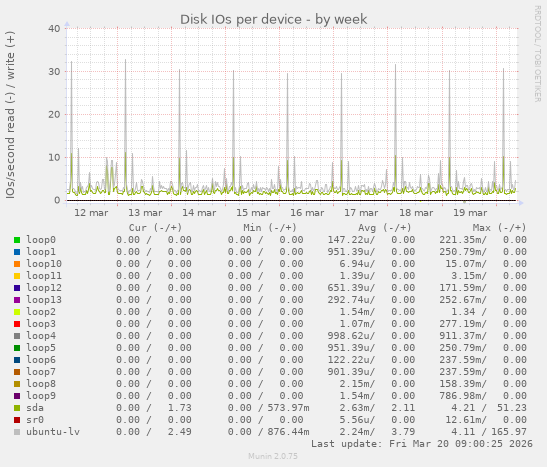Viewport: 547px width, 467px height.
Task: Click the 18 mar x-axis label
Action: [x=416, y=213]
